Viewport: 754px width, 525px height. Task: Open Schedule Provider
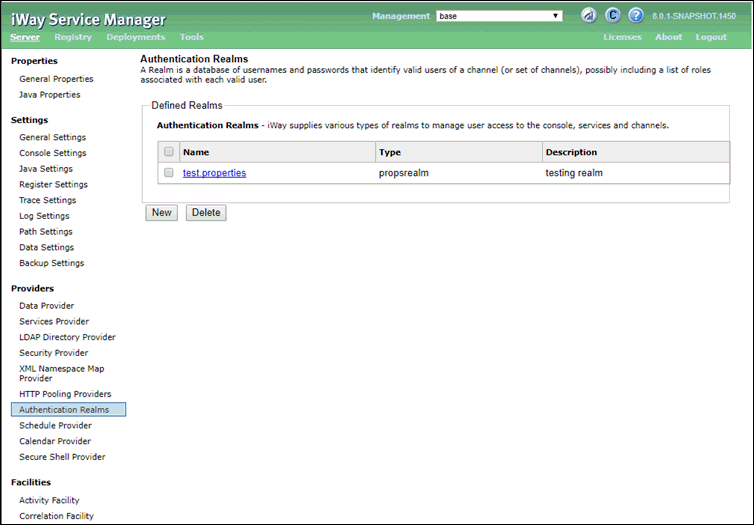pyautogui.click(x=55, y=425)
